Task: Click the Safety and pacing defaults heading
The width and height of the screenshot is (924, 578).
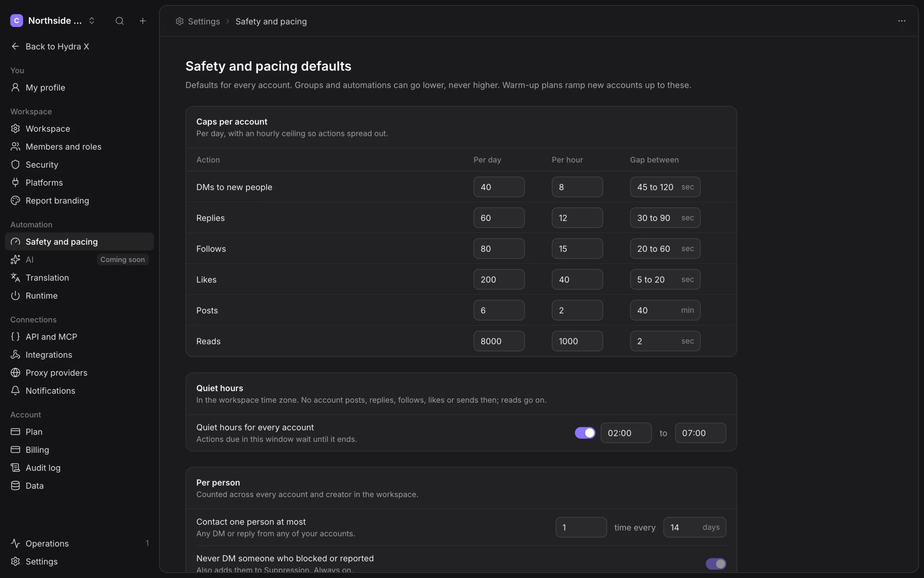Action: point(268,66)
